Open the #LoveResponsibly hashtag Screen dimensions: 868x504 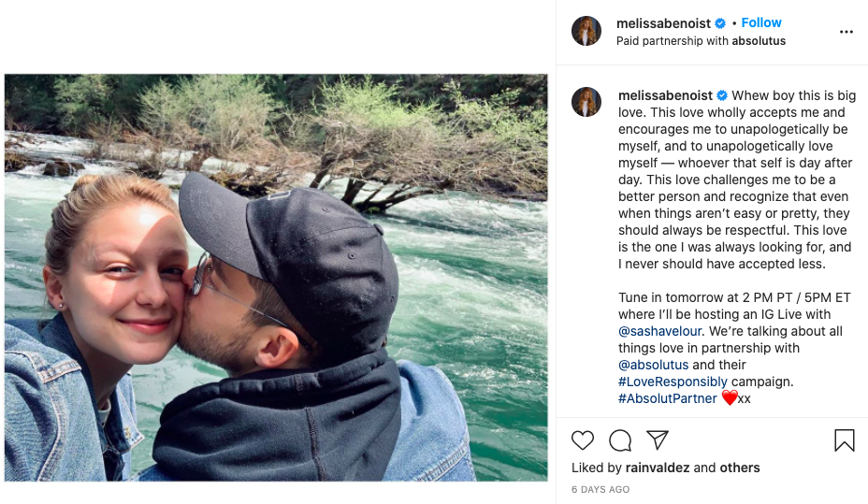(x=673, y=382)
